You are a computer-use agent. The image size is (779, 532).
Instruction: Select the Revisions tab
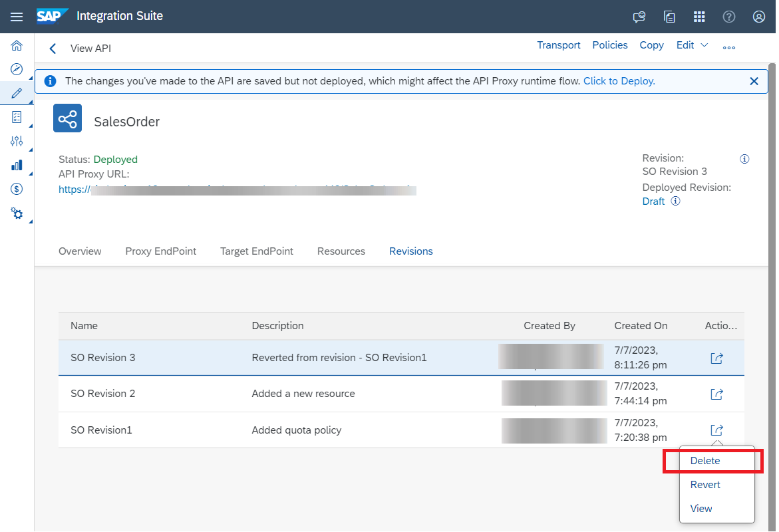click(x=411, y=251)
